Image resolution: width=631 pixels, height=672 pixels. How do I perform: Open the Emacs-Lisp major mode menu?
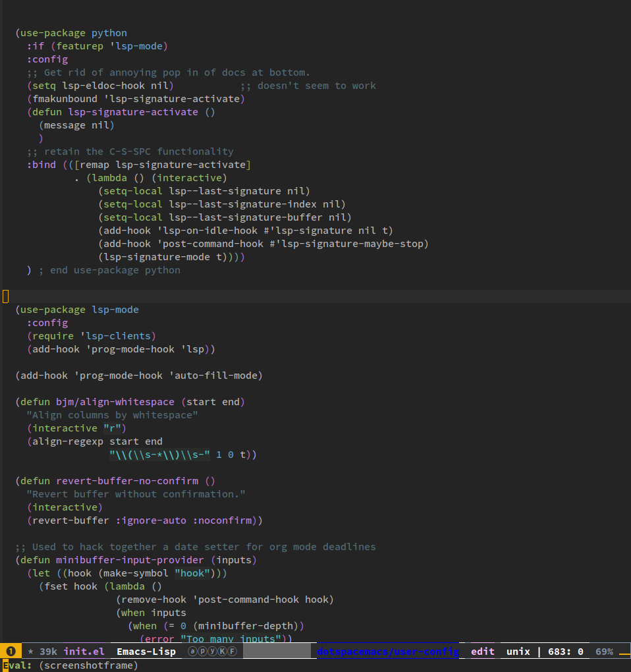click(146, 652)
